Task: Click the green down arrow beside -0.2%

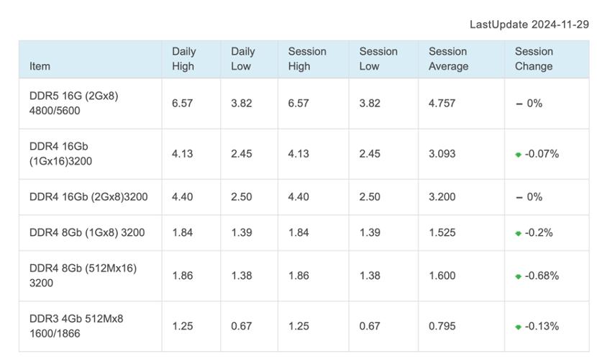Action: (518, 234)
